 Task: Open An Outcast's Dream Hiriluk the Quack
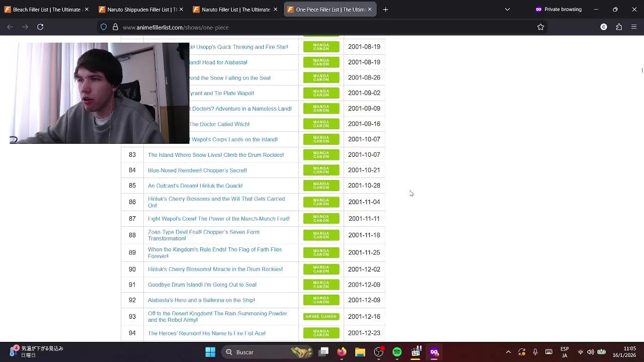[x=195, y=186]
